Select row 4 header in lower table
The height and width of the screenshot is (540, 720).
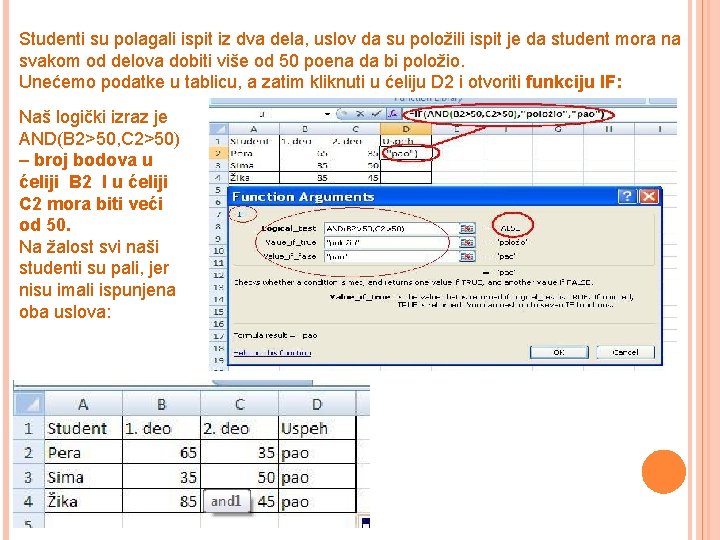point(29,501)
